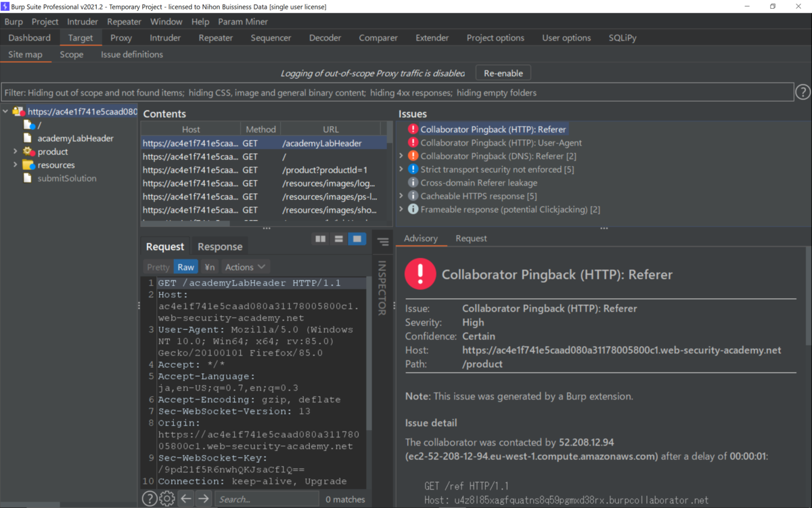Expand Collaborator Pingback (DNS) Referer issue group
This screenshot has height=508, width=812.
[401, 156]
